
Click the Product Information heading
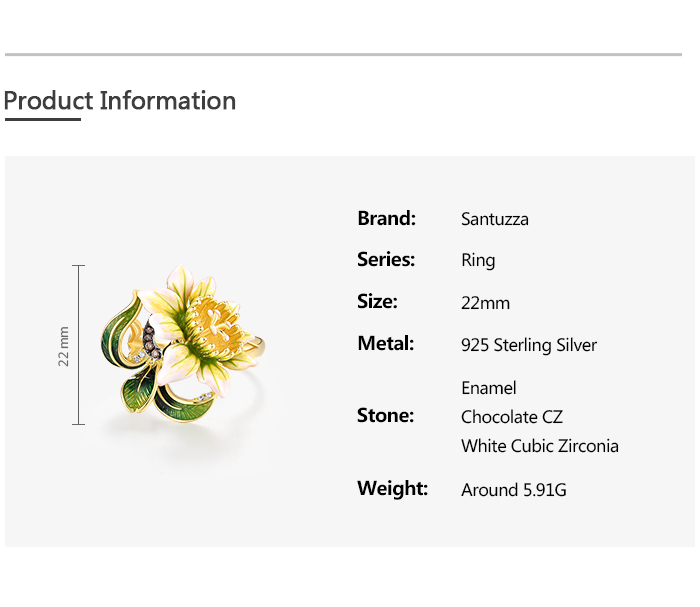point(120,101)
